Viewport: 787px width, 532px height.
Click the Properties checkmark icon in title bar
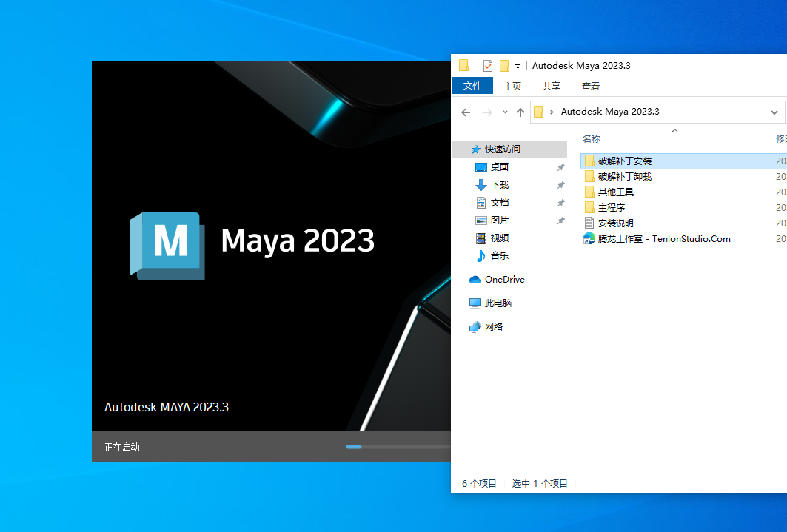tap(487, 65)
